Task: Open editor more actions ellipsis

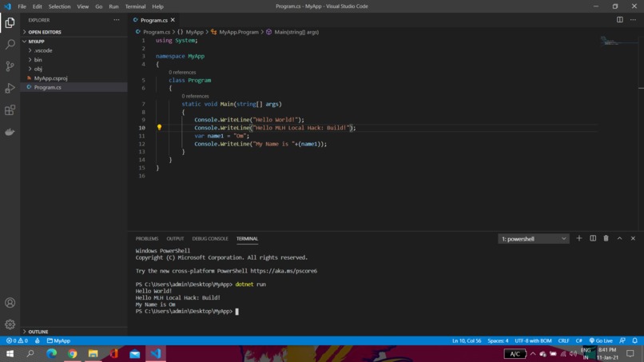Action: coord(633,20)
